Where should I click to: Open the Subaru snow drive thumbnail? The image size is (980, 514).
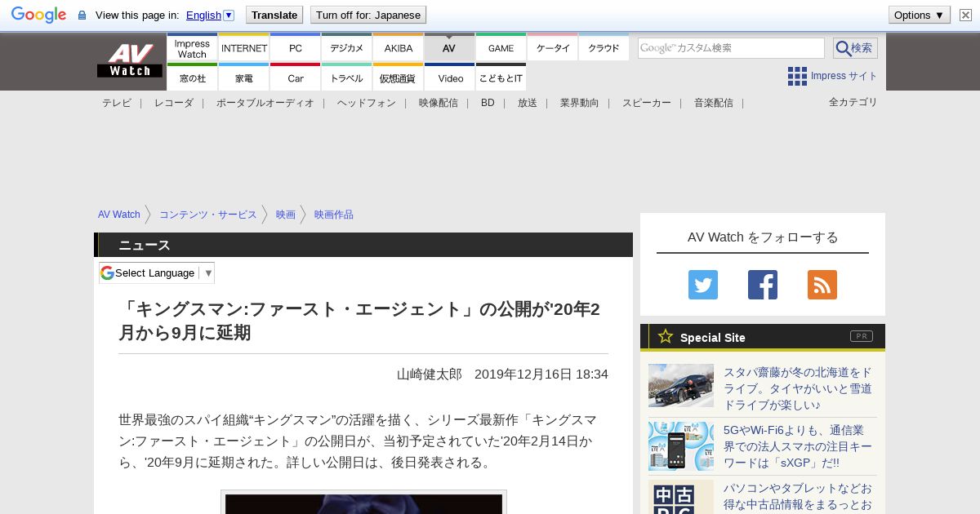click(681, 385)
